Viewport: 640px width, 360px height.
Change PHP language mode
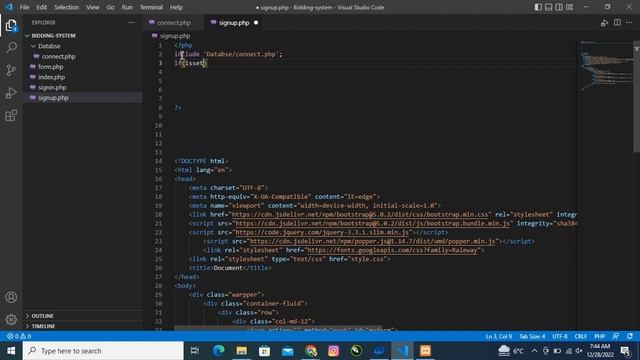tap(600, 336)
